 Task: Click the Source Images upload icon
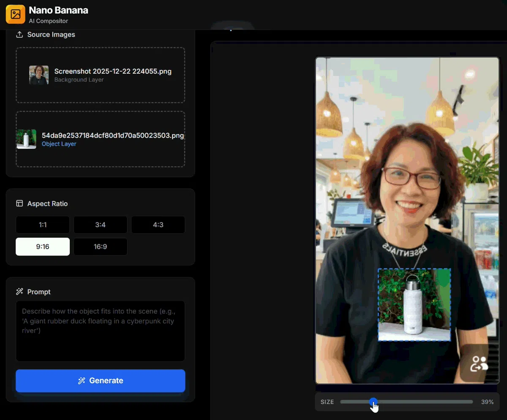pos(19,35)
